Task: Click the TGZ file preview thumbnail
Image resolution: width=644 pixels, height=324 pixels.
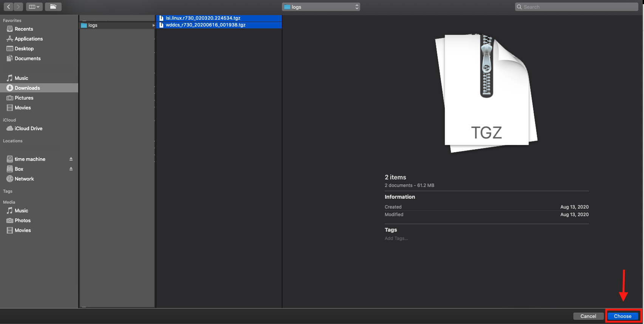Action: [x=486, y=93]
